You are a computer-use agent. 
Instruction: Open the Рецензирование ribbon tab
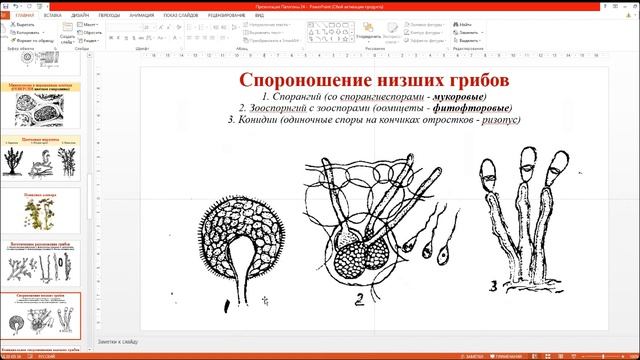[227, 15]
